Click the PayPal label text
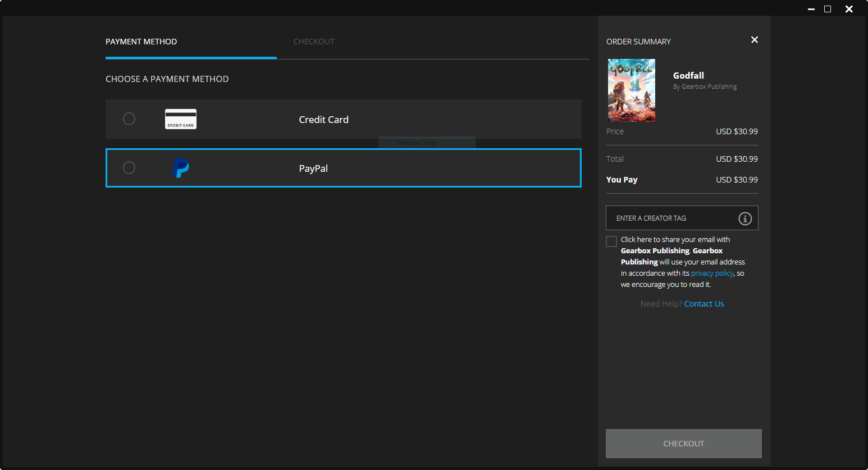The width and height of the screenshot is (868, 470). 313,168
